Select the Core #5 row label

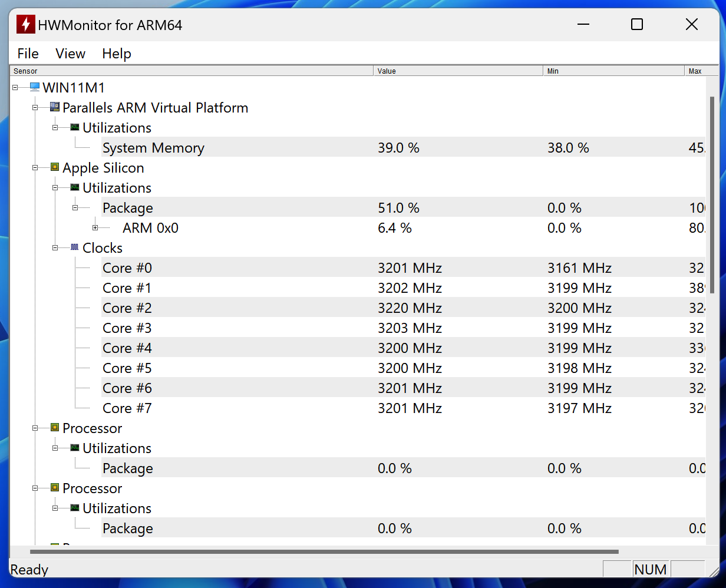tap(127, 368)
